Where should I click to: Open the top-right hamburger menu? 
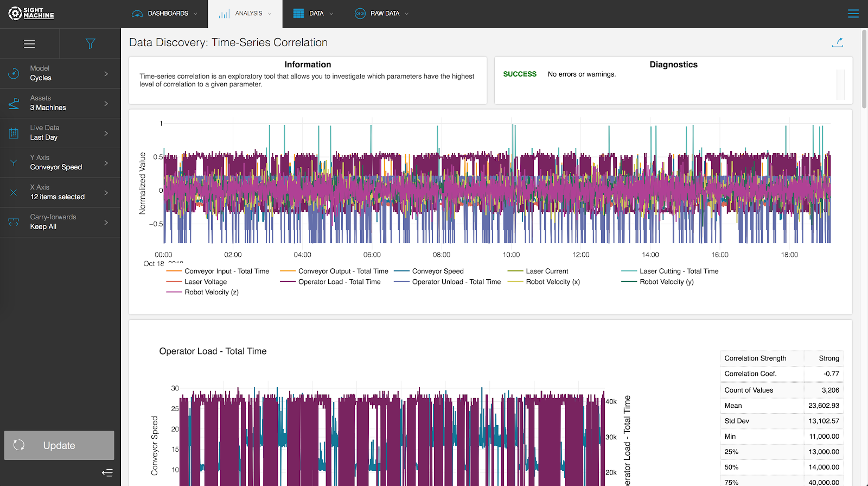coord(853,14)
